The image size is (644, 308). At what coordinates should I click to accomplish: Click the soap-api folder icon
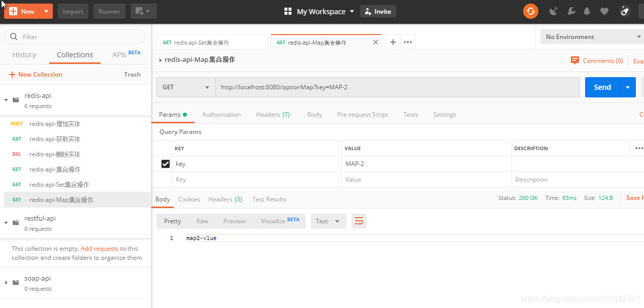(x=16, y=282)
